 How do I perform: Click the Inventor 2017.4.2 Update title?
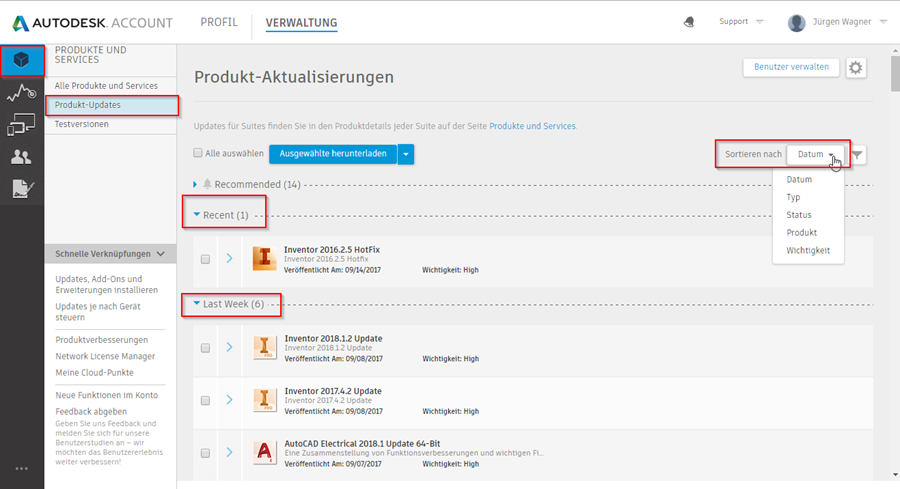[333, 391]
